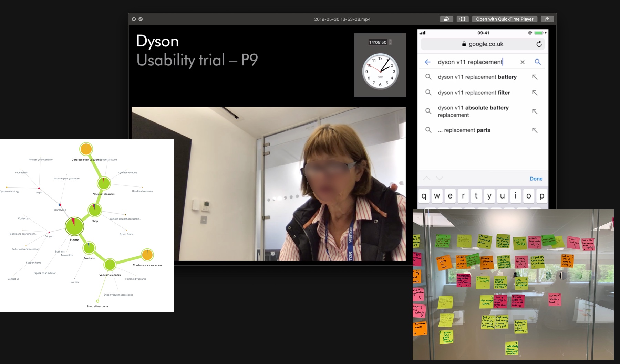620x364 pixels.
Task: Tap magnifier icon beside replacement filter suggestion
Action: pyautogui.click(x=428, y=93)
